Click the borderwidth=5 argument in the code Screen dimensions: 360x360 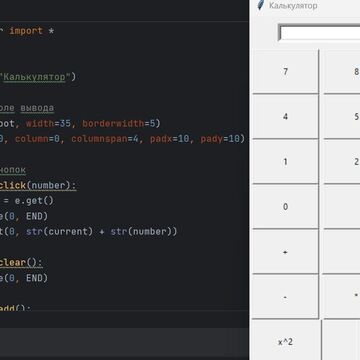point(118,124)
